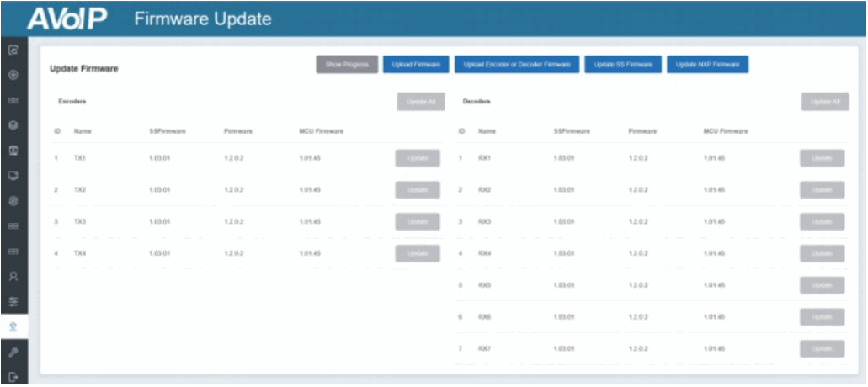Open the topmost sidebar icon
The image size is (868, 387).
click(14, 50)
